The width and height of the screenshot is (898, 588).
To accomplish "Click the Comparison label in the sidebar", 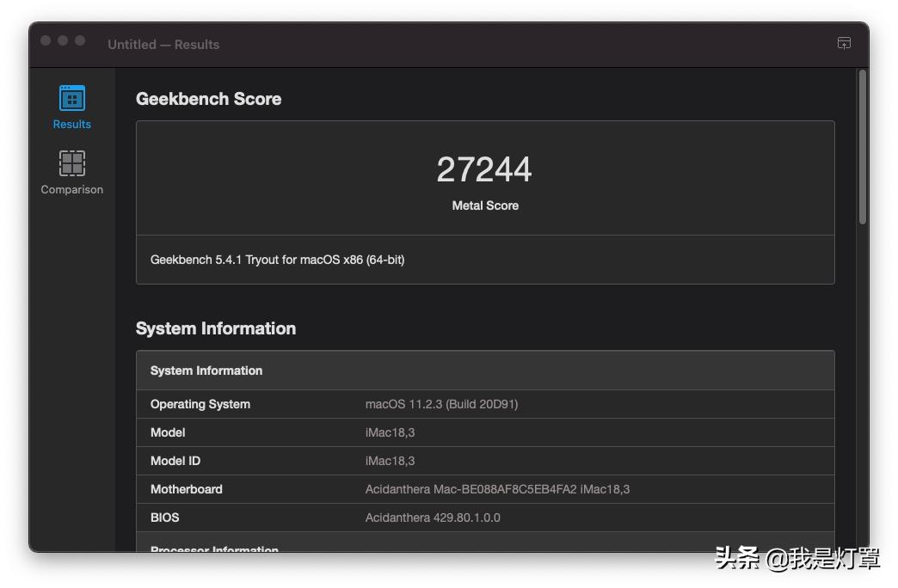I will [x=71, y=189].
